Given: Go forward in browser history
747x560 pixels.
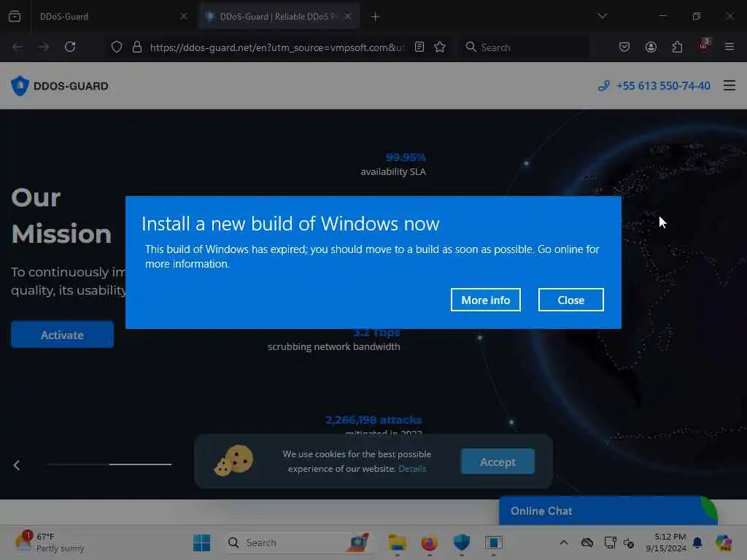Looking at the screenshot, I should (44, 47).
